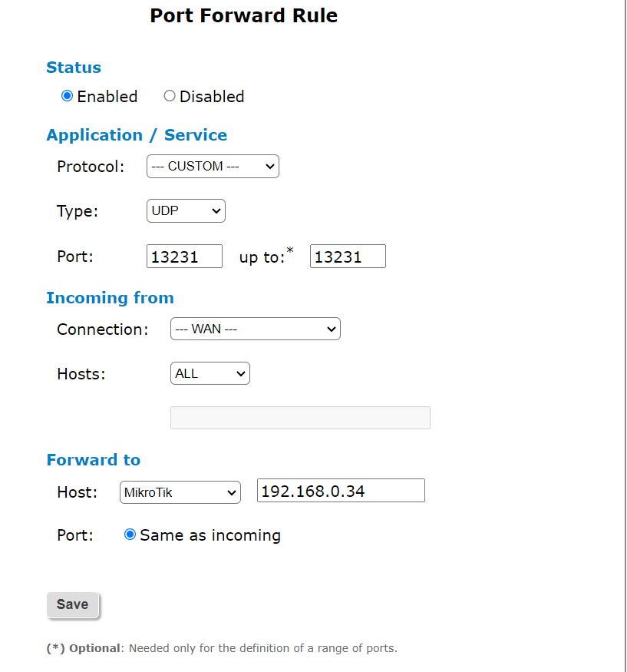
Task: Focus the 'up to' end port field
Action: pyautogui.click(x=348, y=257)
